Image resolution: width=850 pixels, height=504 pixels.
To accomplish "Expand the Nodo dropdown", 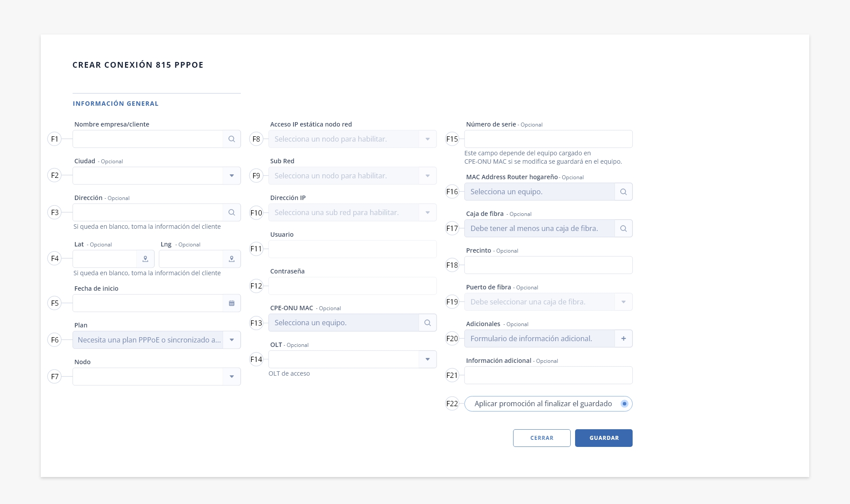I will pyautogui.click(x=232, y=377).
